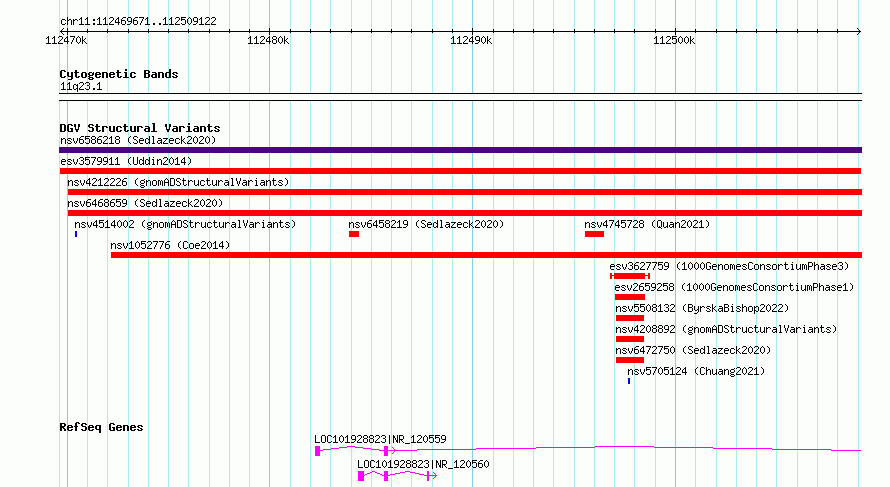Select nsv4514002 (gnomADStructuralVariants) label
Image resolution: width=890 pixels, height=487 pixels.
click(x=185, y=224)
